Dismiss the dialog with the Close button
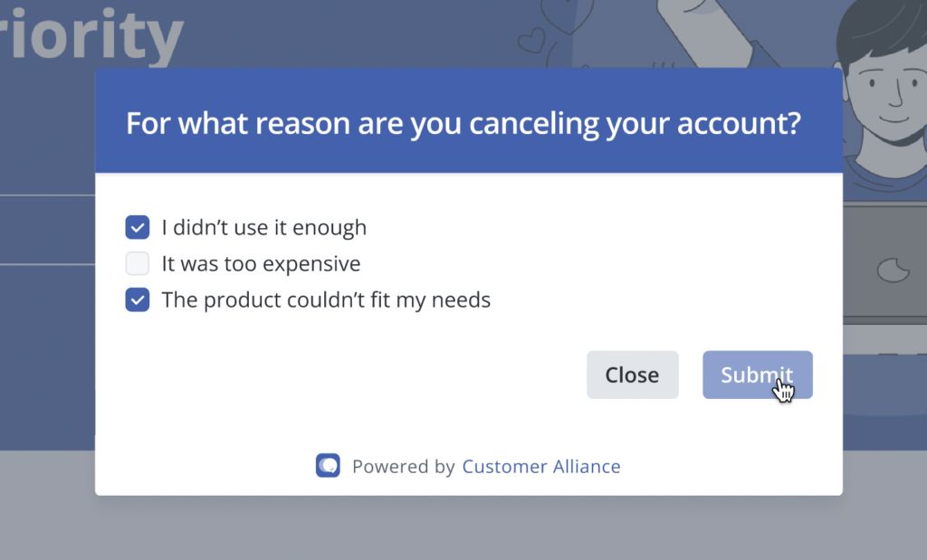Screen dimensions: 927x560 coord(633,375)
